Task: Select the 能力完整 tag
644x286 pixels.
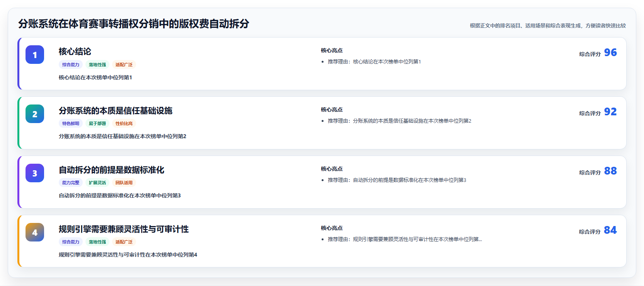Action: pyautogui.click(x=71, y=183)
